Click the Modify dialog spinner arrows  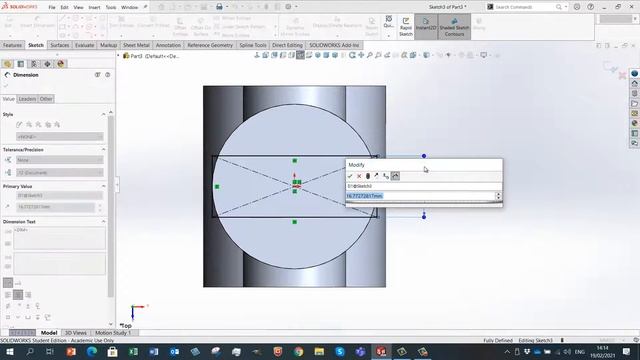click(x=498, y=196)
